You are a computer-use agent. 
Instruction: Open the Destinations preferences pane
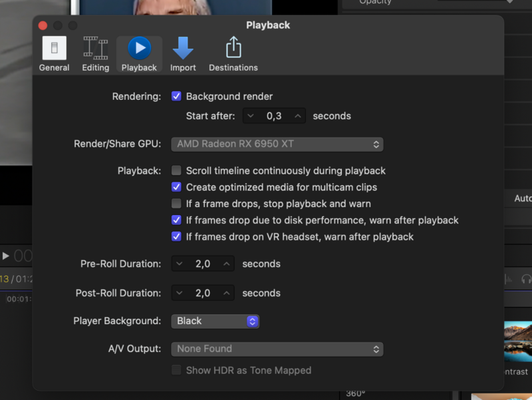click(x=233, y=54)
